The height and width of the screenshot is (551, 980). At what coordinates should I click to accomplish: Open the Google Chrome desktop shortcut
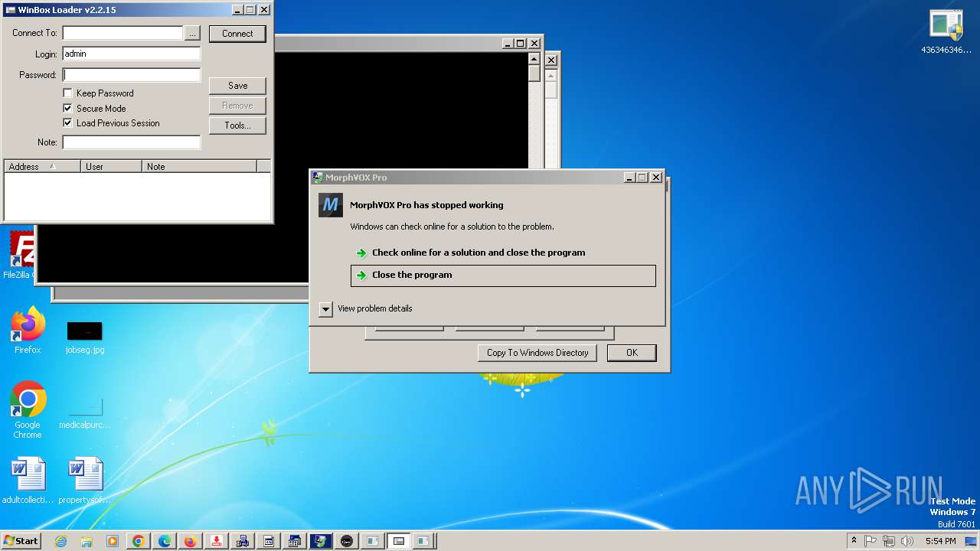pos(28,409)
